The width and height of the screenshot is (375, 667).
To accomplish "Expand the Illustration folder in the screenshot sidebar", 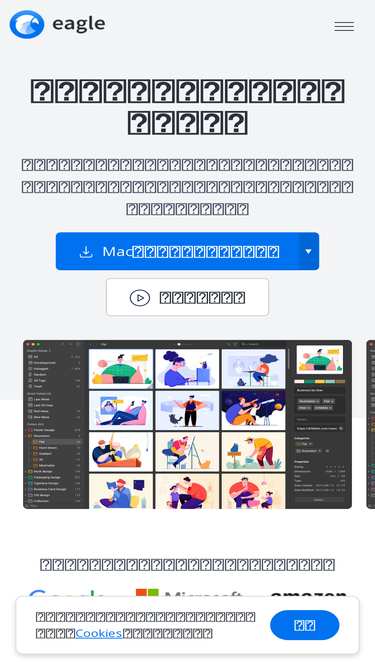I will pyautogui.click(x=26, y=436).
